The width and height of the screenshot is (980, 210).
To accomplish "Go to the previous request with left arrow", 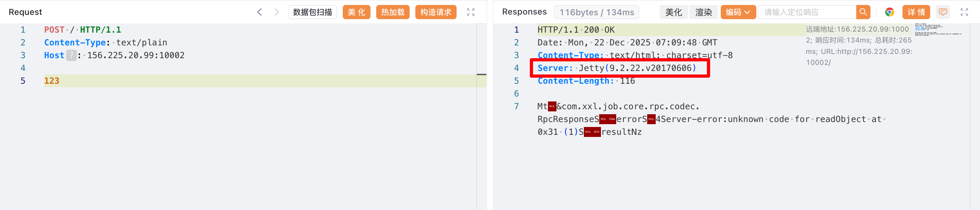I will pos(260,12).
